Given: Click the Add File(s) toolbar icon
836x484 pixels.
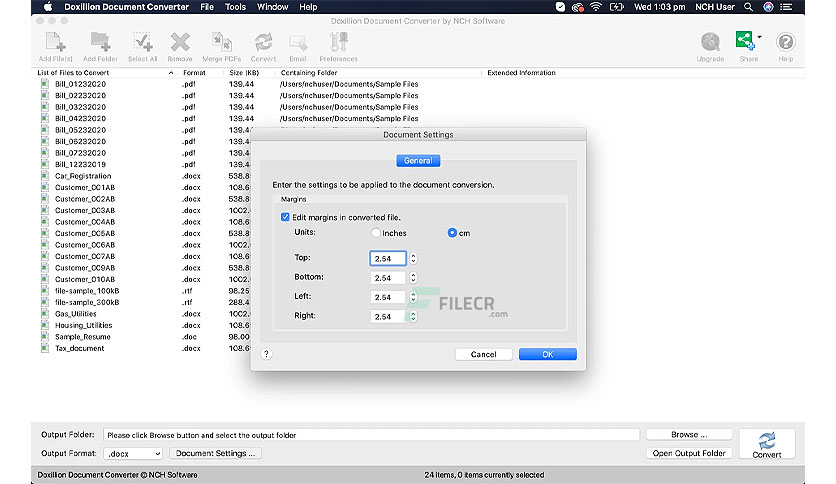Looking at the screenshot, I should (x=55, y=47).
